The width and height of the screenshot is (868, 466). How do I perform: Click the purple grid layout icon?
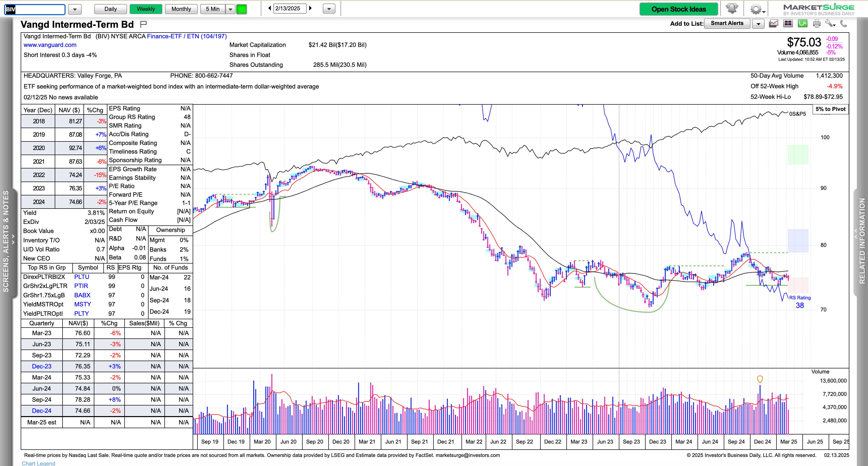point(788,24)
